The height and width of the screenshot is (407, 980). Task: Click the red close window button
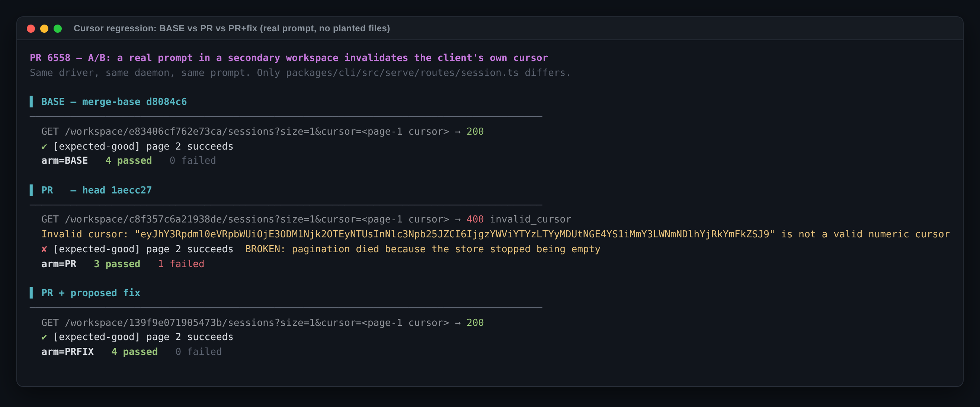(31, 29)
